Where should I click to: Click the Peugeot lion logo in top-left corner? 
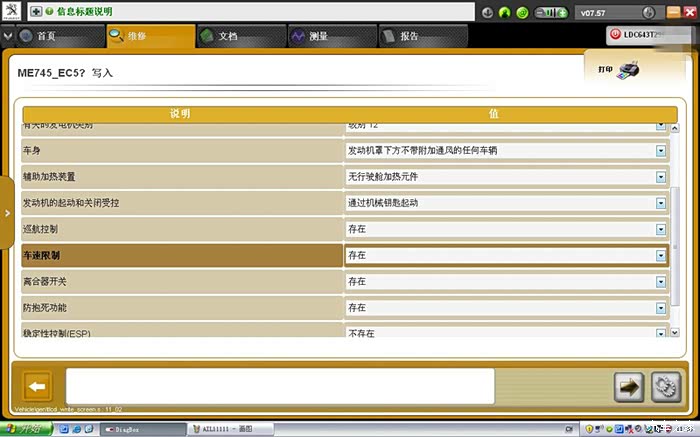click(12, 12)
